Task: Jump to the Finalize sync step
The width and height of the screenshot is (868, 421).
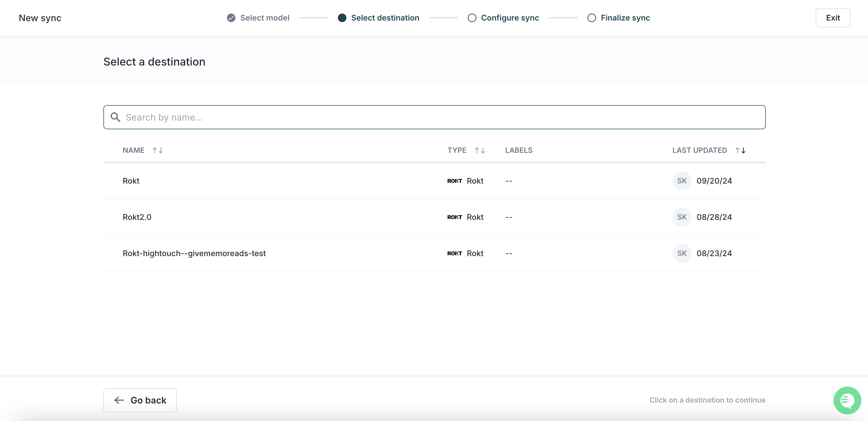Action: point(625,18)
